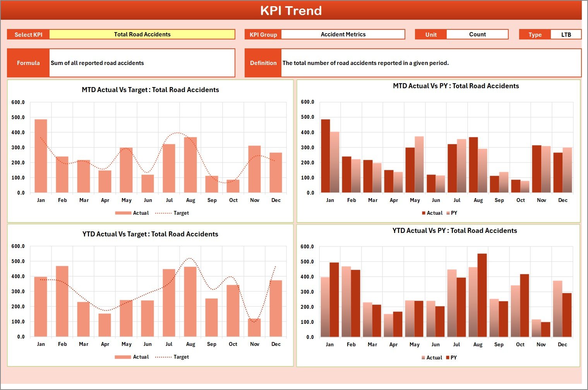Image resolution: width=588 pixels, height=390 pixels.
Task: Select the YTD Actual Vs PY chart title
Action: click(x=454, y=231)
